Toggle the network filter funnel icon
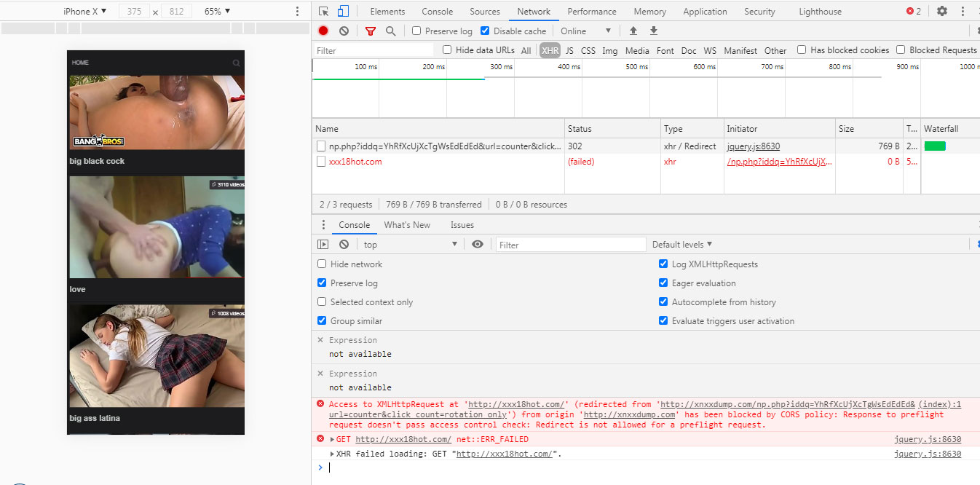 pos(371,31)
